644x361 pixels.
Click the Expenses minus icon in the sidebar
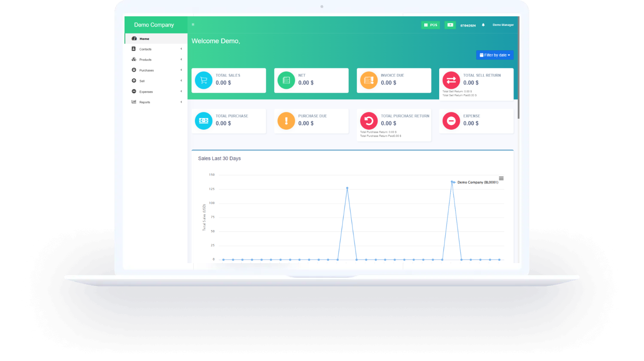coord(134,91)
